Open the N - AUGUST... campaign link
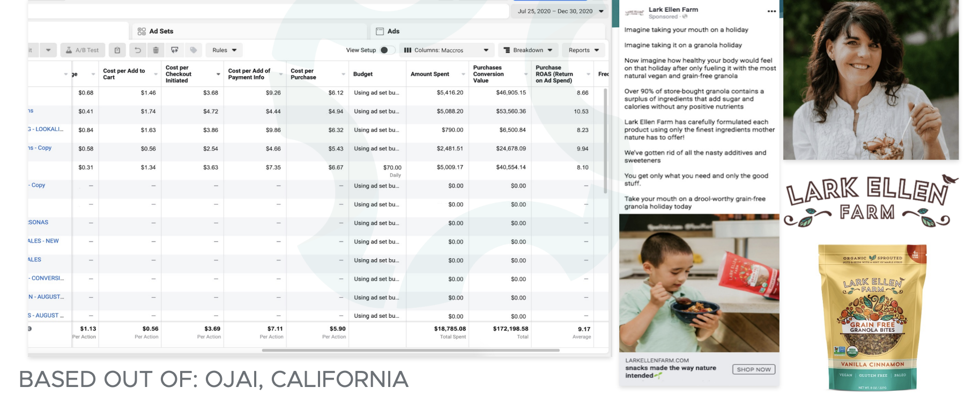The height and width of the screenshot is (409, 980). click(46, 297)
